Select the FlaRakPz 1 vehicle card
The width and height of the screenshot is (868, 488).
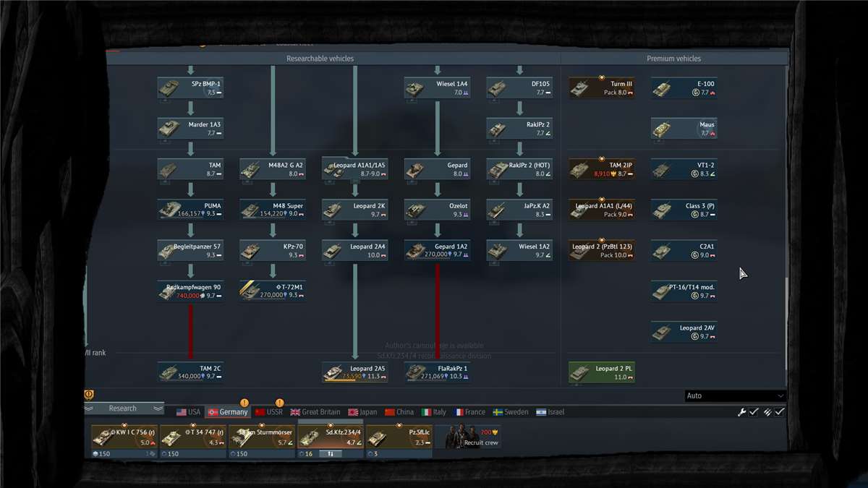click(x=437, y=372)
